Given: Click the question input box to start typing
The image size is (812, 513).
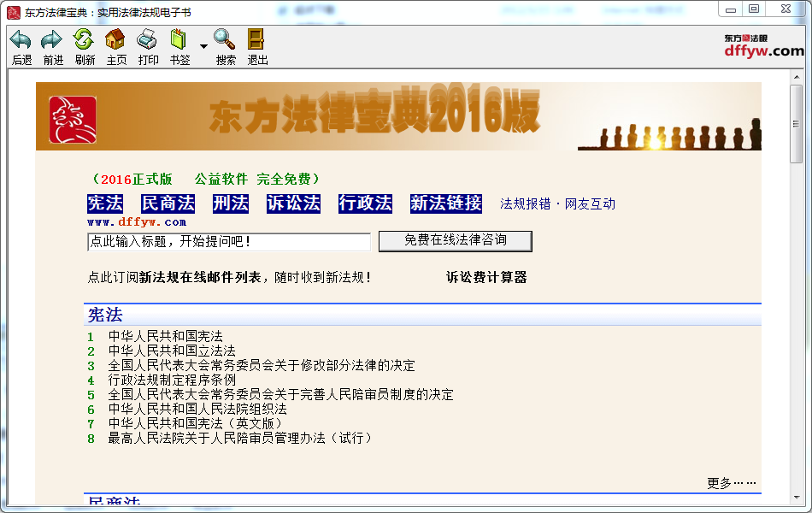Looking at the screenshot, I should coord(227,241).
